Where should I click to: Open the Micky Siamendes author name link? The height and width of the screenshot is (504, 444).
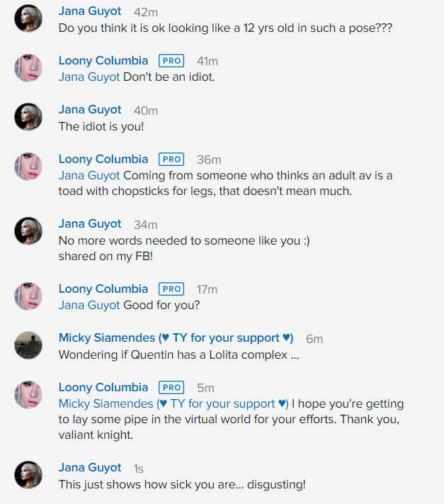point(176,338)
